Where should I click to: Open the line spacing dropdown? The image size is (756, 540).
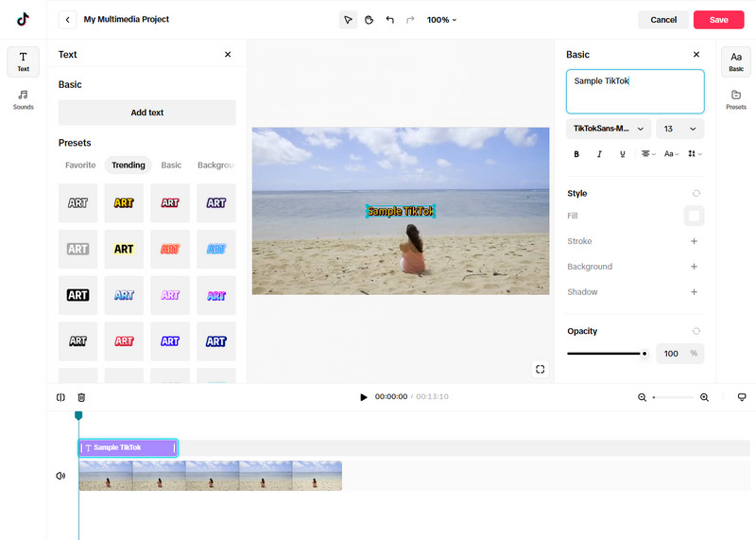click(695, 154)
